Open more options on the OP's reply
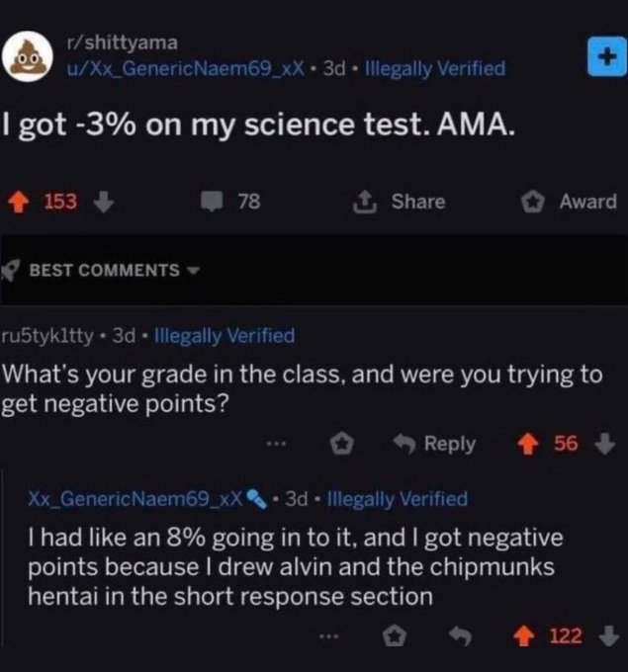The image size is (628, 672). (332, 636)
